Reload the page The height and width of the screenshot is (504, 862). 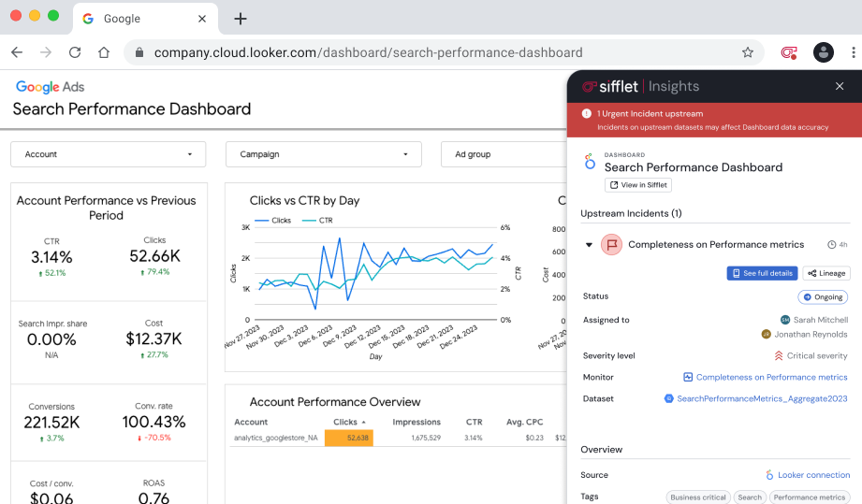pos(75,52)
